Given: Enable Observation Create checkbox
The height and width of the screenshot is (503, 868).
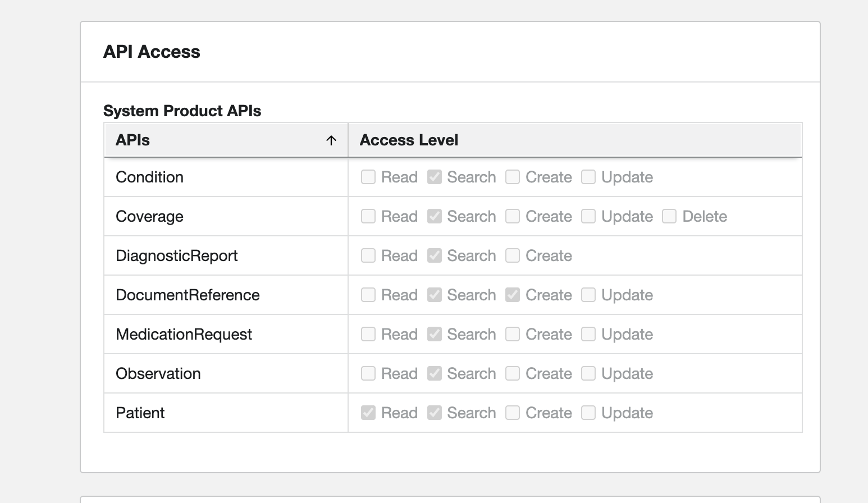Looking at the screenshot, I should [x=513, y=374].
